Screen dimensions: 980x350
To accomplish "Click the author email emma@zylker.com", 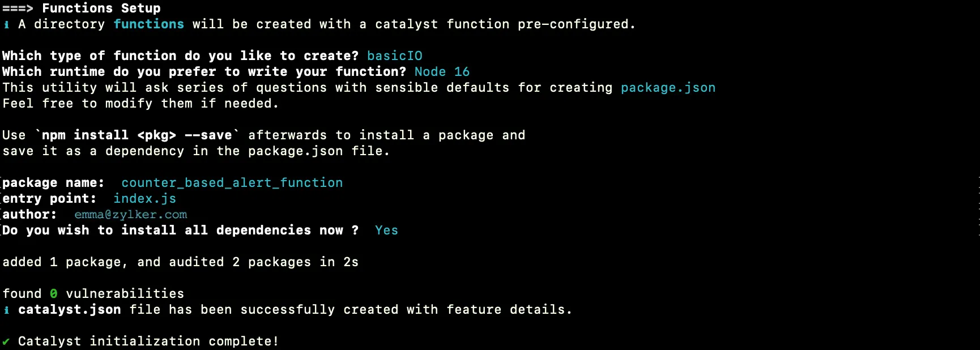I will click(130, 215).
